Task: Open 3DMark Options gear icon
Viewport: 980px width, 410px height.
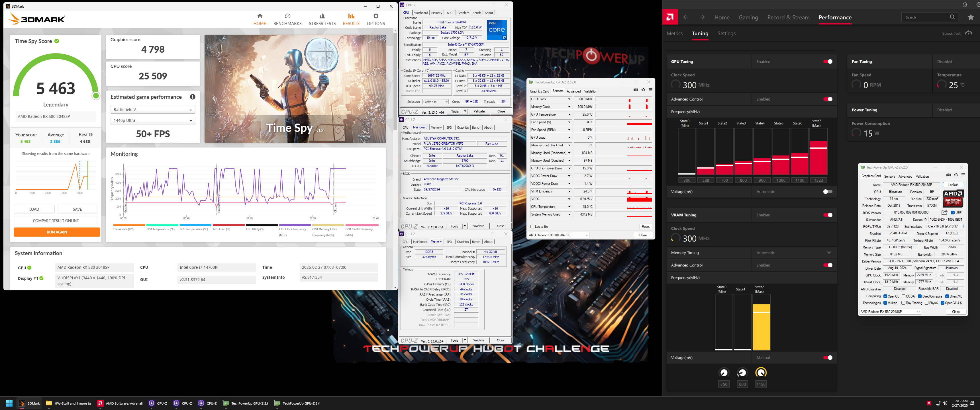Action: click(376, 16)
